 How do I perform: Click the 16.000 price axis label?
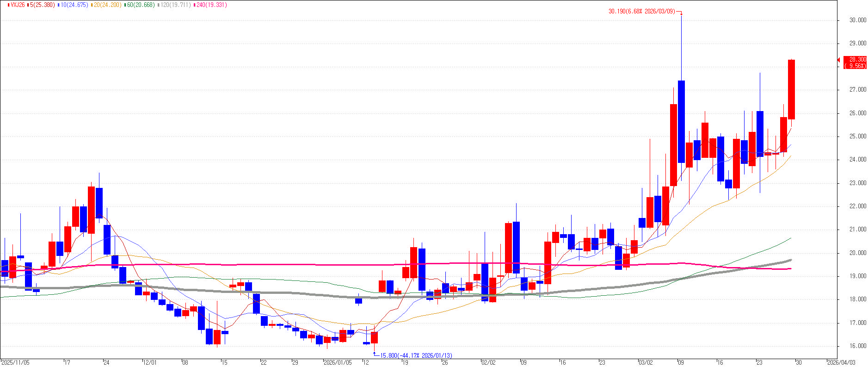(x=858, y=346)
